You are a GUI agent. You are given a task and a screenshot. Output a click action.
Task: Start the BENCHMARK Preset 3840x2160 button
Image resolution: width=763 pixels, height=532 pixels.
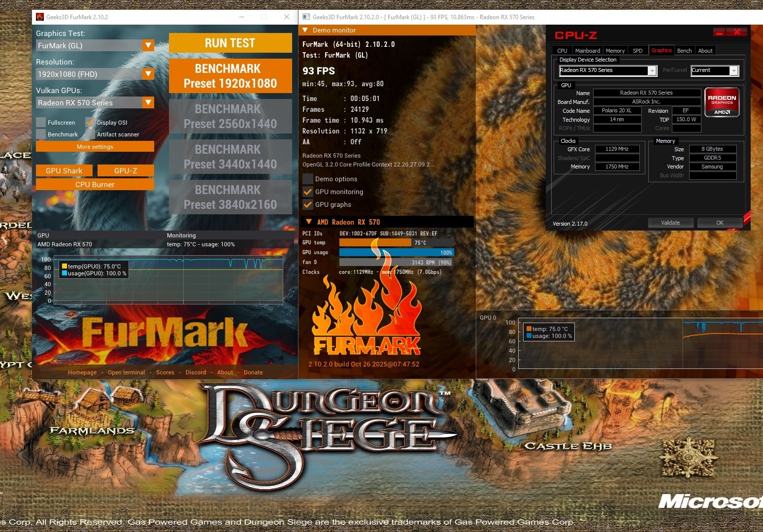pyautogui.click(x=230, y=197)
